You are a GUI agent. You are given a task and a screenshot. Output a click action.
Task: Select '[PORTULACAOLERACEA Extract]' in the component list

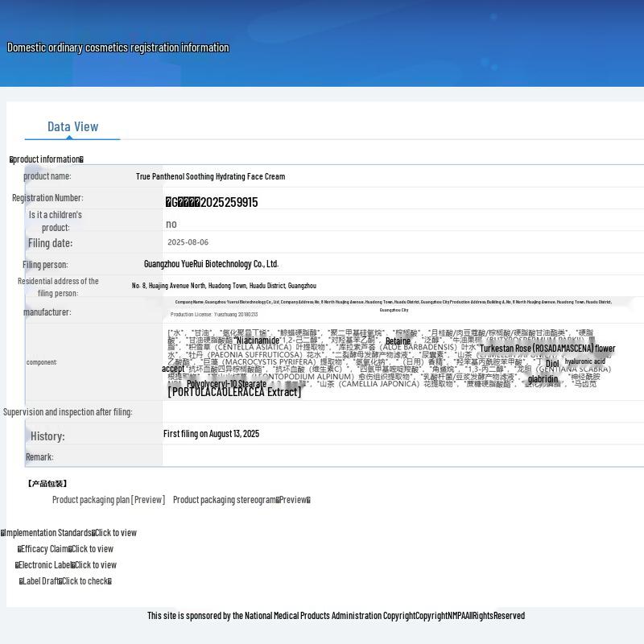pyautogui.click(x=234, y=392)
